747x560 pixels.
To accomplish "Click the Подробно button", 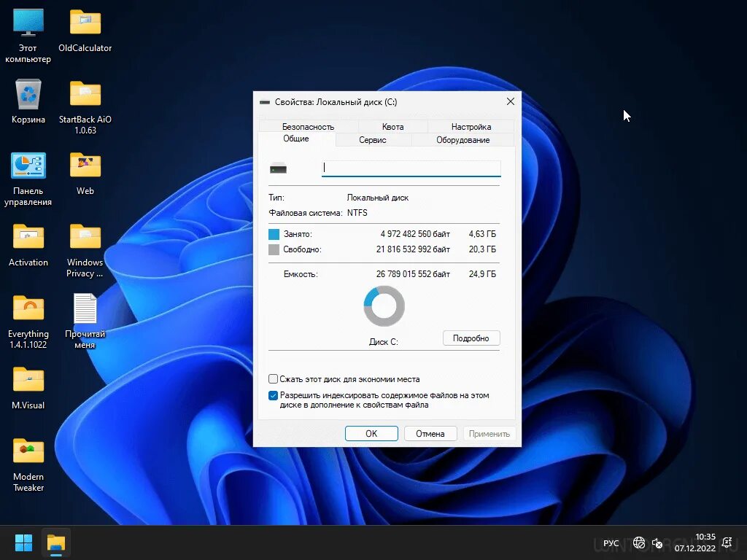I will [x=471, y=338].
